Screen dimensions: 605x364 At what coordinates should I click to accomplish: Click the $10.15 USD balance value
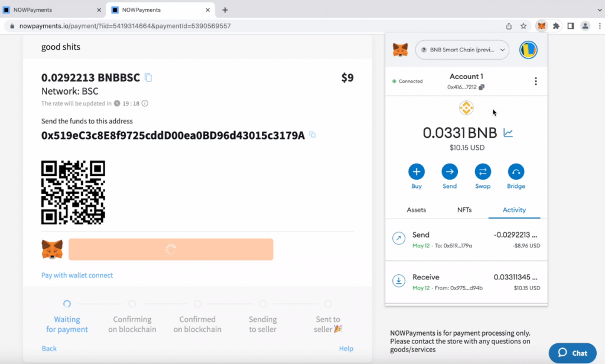pos(467,148)
